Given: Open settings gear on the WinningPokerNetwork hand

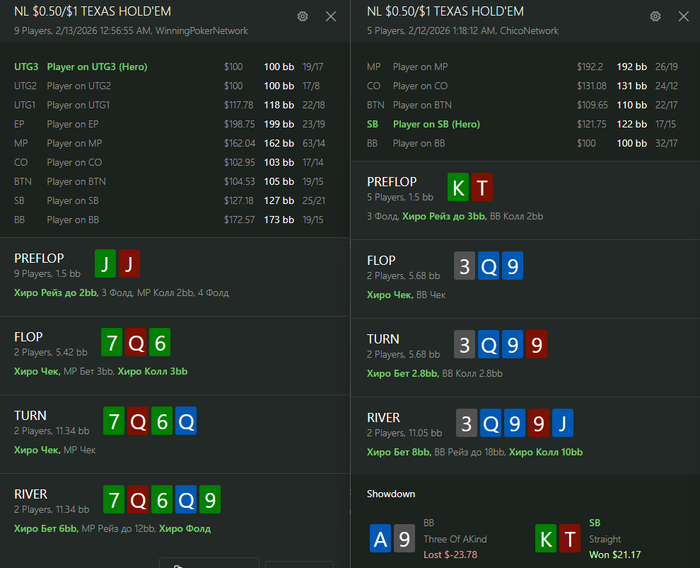Looking at the screenshot, I should (x=303, y=17).
